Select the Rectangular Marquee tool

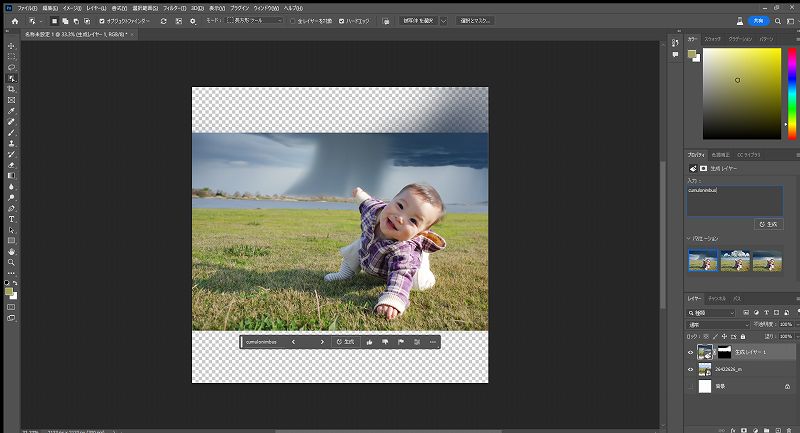click(x=11, y=57)
